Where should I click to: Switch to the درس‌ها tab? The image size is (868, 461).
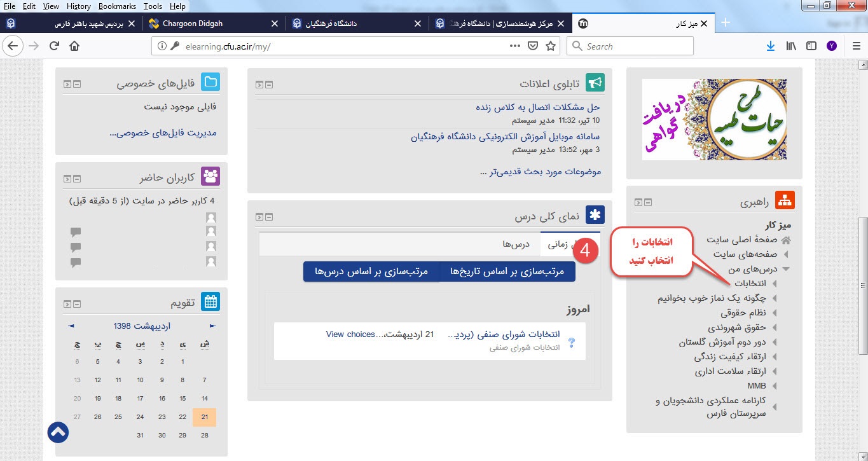tap(516, 244)
